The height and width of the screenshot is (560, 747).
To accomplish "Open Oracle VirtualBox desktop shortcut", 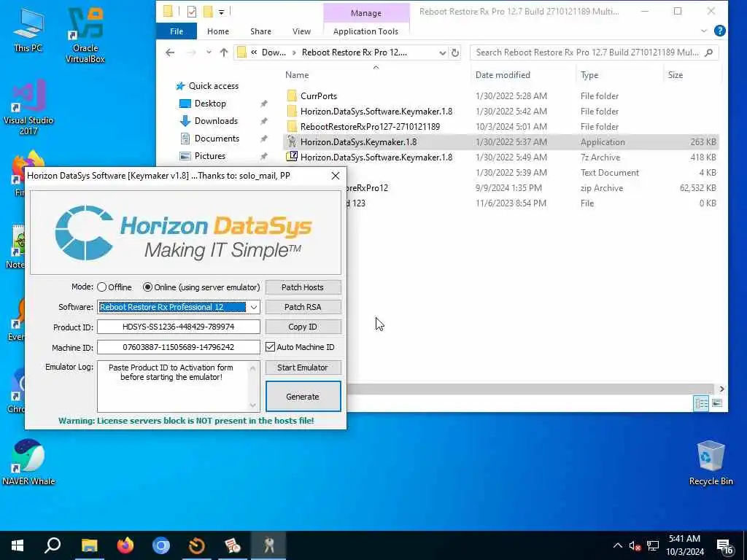I will (x=85, y=35).
